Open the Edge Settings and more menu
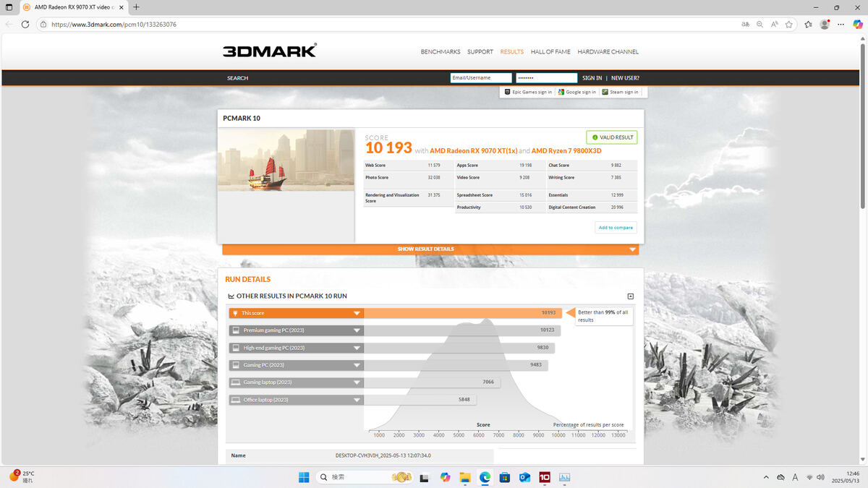Viewport: 868px width, 488px height. click(x=841, y=24)
